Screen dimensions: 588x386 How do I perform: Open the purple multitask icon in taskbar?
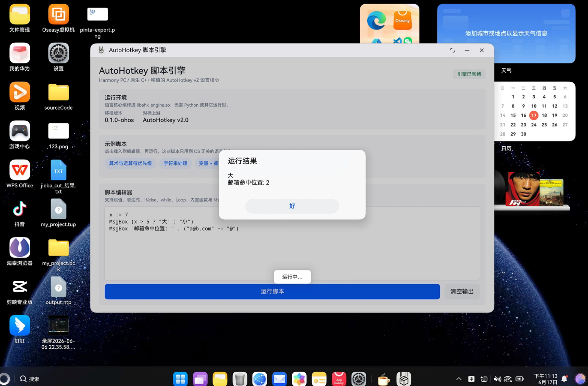tap(200, 379)
